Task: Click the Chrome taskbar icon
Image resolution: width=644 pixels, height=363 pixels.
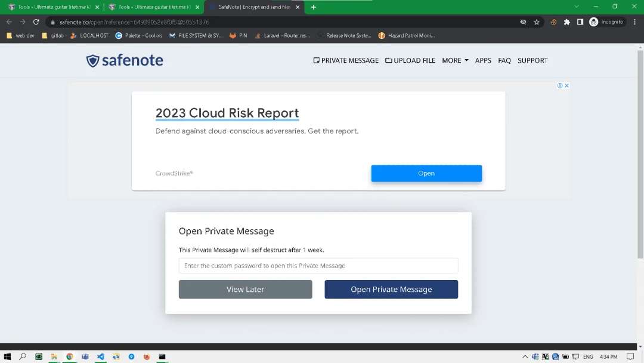Action: point(69,356)
